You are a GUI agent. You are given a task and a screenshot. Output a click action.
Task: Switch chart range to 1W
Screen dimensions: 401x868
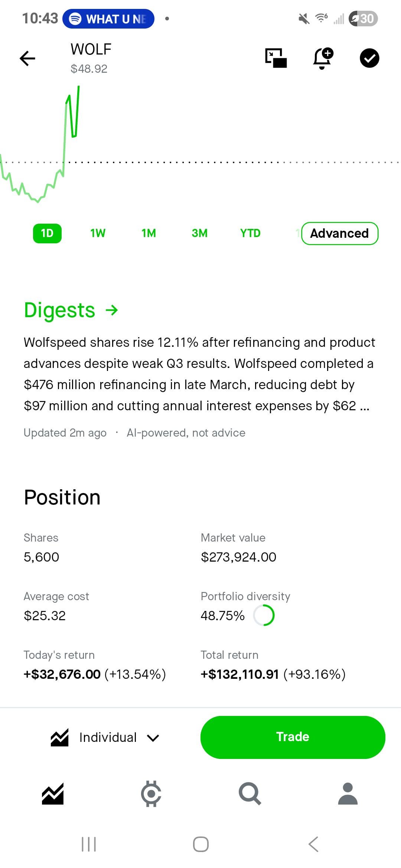98,233
